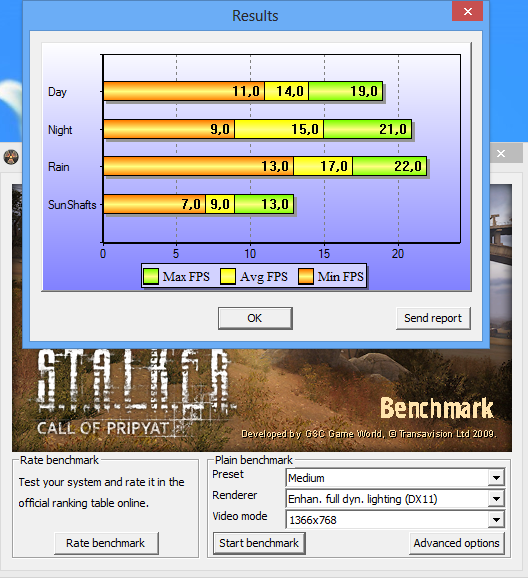Confirm results with the OK button

(x=255, y=318)
